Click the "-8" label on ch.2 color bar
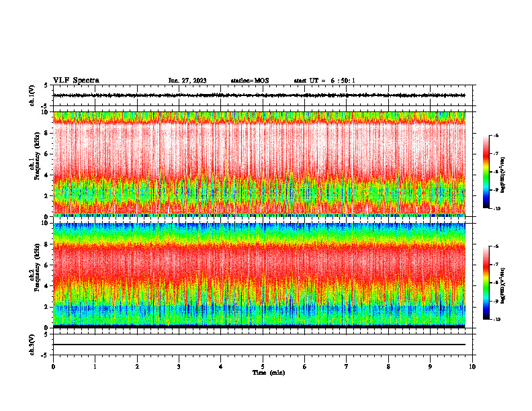The image size is (532, 411). [x=496, y=283]
